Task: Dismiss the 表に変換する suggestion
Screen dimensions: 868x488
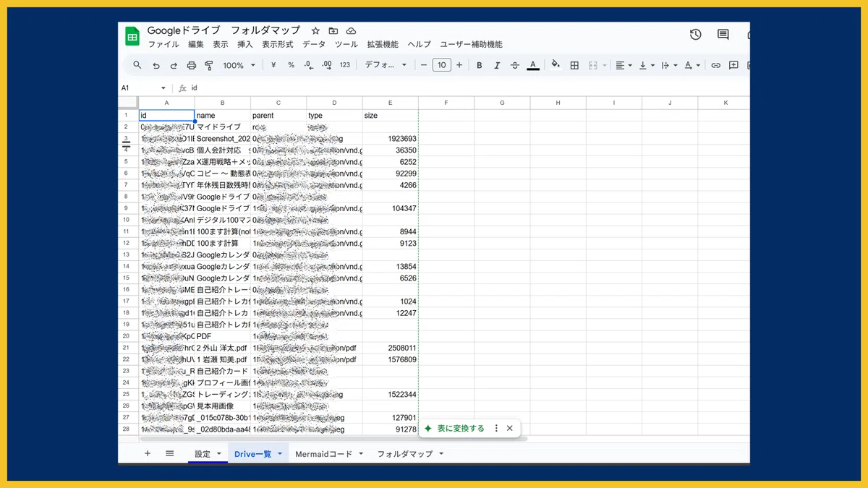Action: click(x=510, y=429)
